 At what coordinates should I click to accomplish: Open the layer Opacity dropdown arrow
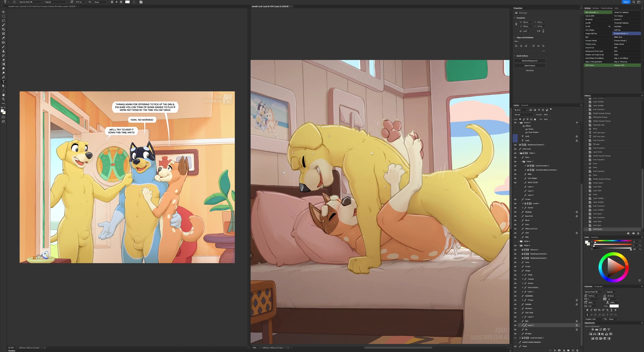click(x=550, y=115)
